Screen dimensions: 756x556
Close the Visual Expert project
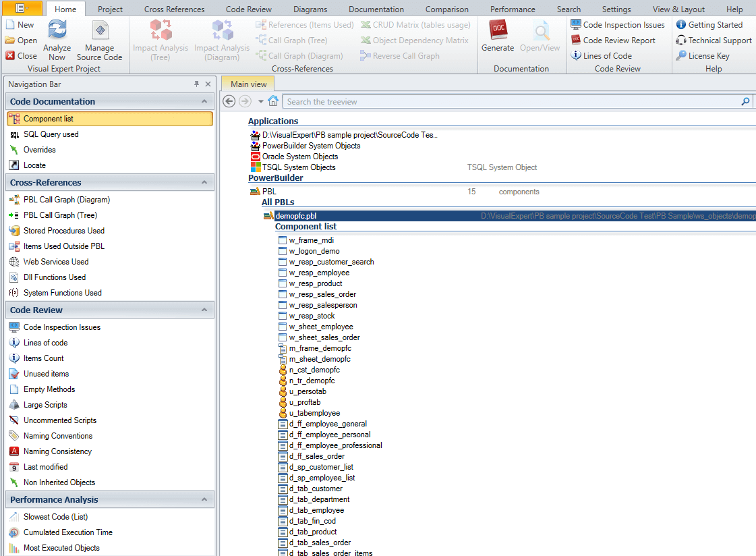pyautogui.click(x=21, y=56)
